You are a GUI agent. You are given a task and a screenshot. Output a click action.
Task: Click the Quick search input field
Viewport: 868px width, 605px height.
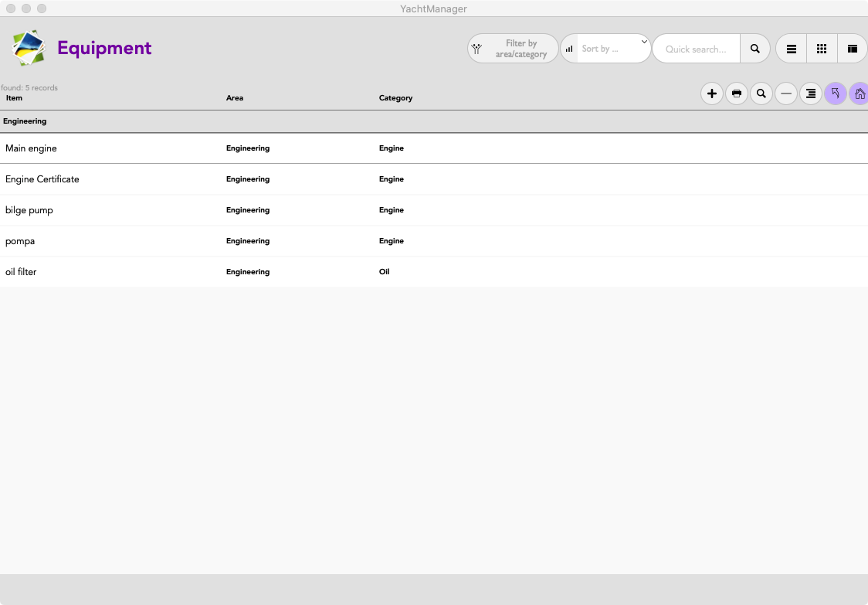pyautogui.click(x=696, y=49)
